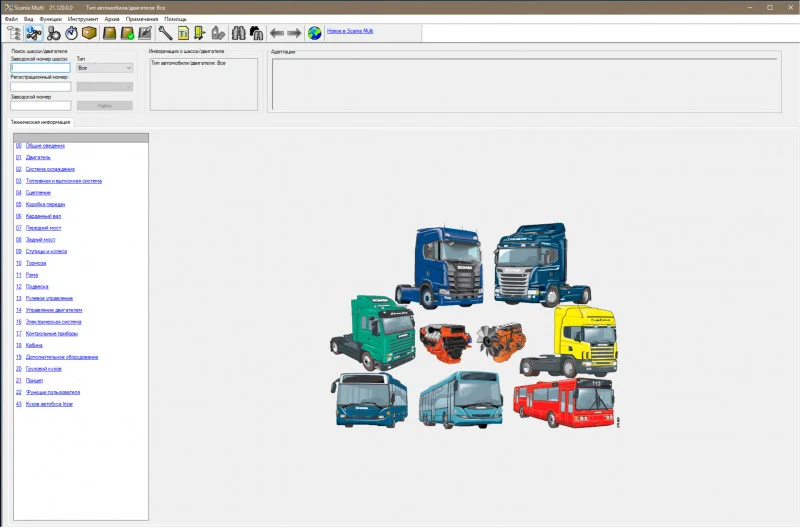Image resolution: width=800 pixels, height=528 pixels.
Task: Click the cardboard box package icon
Action: pyautogui.click(x=89, y=34)
